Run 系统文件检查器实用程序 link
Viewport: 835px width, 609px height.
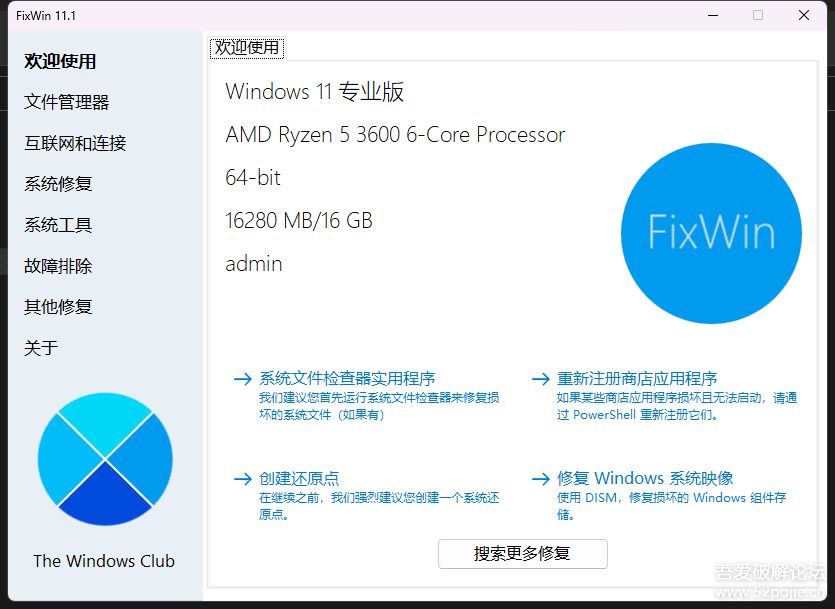[x=347, y=379]
